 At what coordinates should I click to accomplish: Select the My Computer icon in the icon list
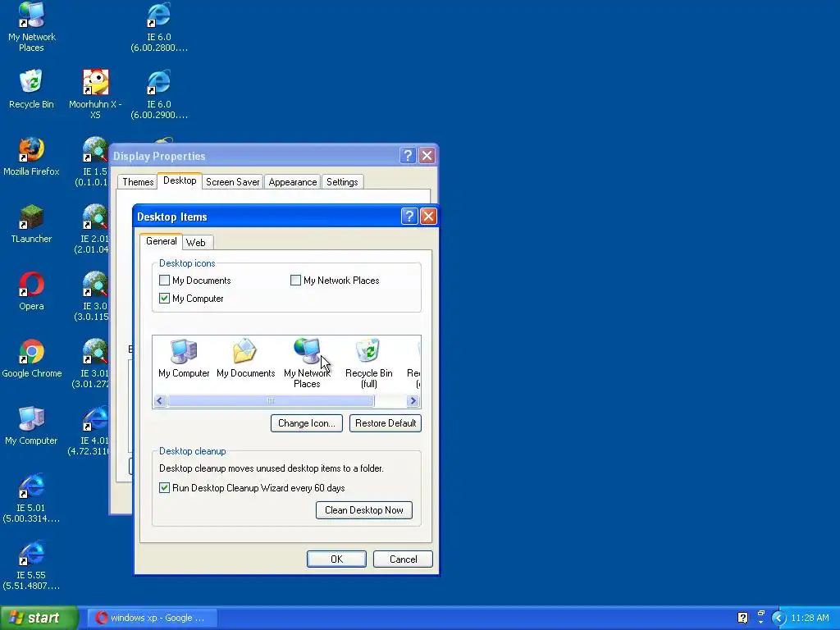(x=184, y=358)
